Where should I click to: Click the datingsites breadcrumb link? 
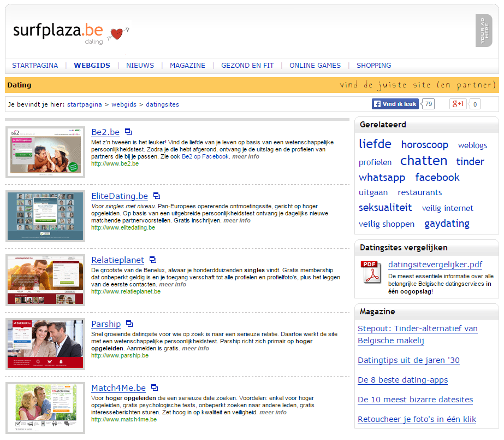[x=162, y=104]
